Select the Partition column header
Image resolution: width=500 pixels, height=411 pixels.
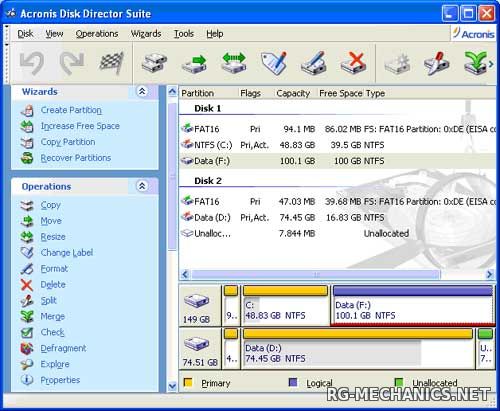click(197, 93)
